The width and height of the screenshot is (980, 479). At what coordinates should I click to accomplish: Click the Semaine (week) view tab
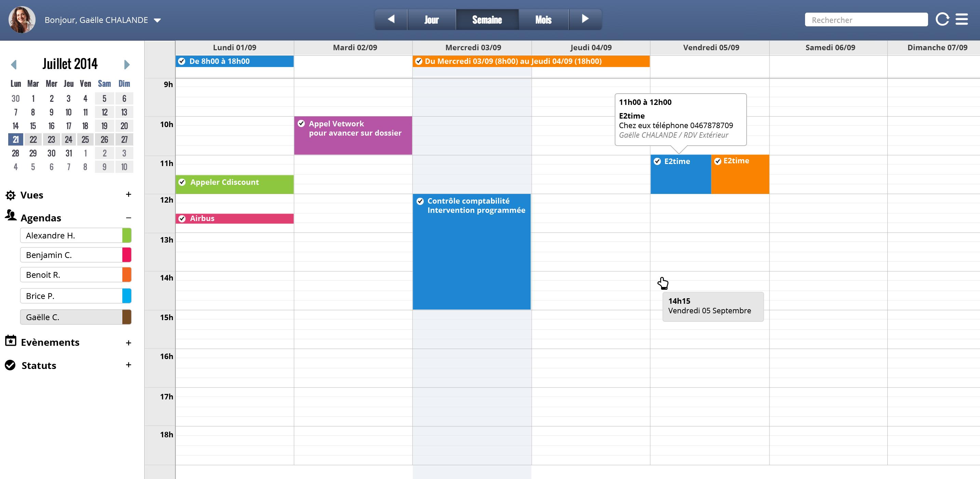click(487, 19)
